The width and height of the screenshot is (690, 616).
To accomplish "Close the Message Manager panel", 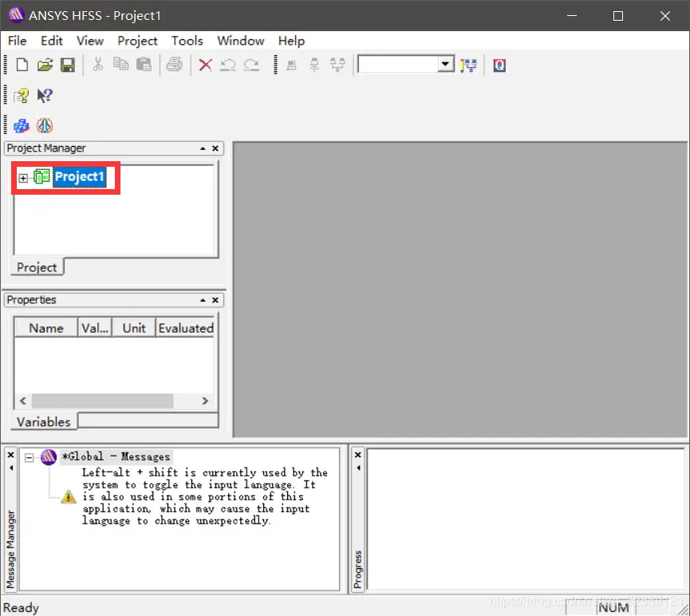I will click(11, 455).
